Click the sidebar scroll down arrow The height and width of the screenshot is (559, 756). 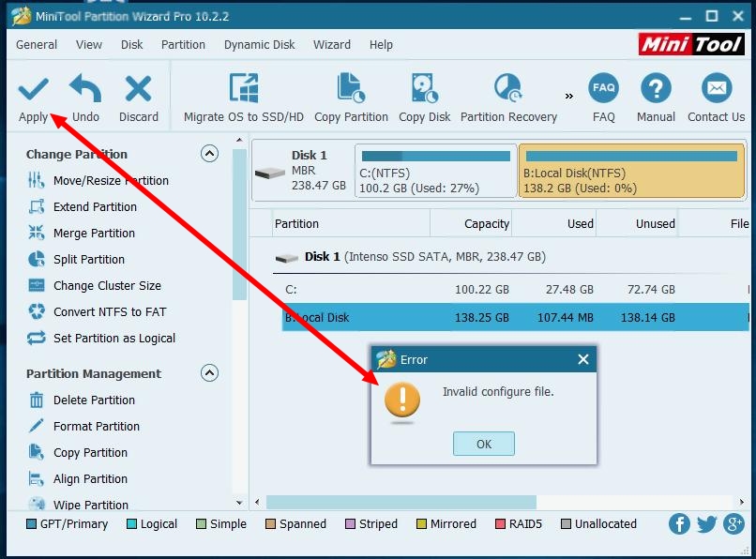239,503
